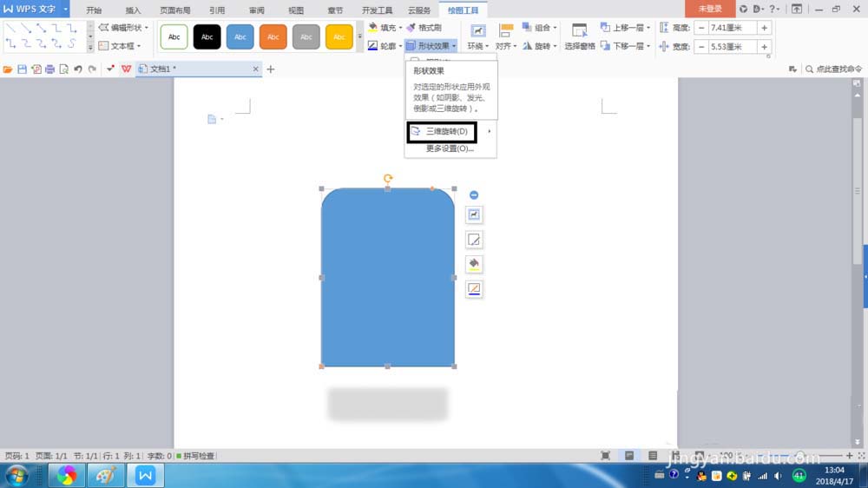The width and height of the screenshot is (868, 488).
Task: Open Text Box (文本框) dropdown
Action: pos(120,46)
